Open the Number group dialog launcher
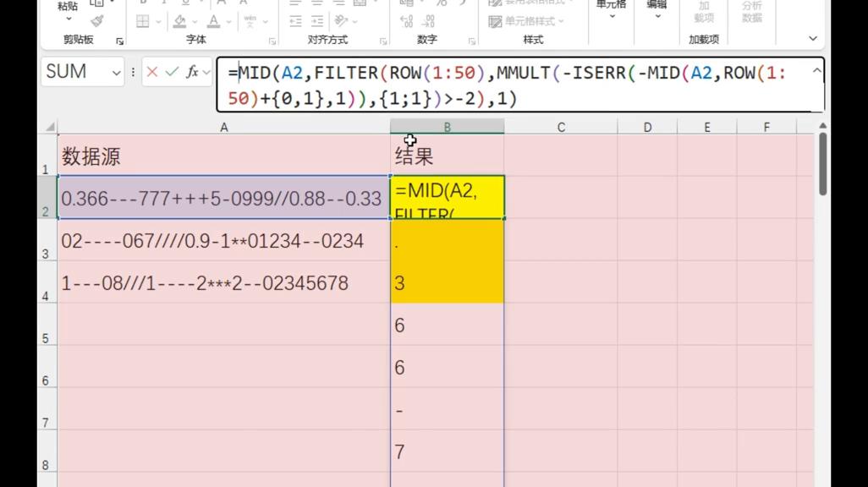Viewport: 868px width, 487px height. (471, 41)
